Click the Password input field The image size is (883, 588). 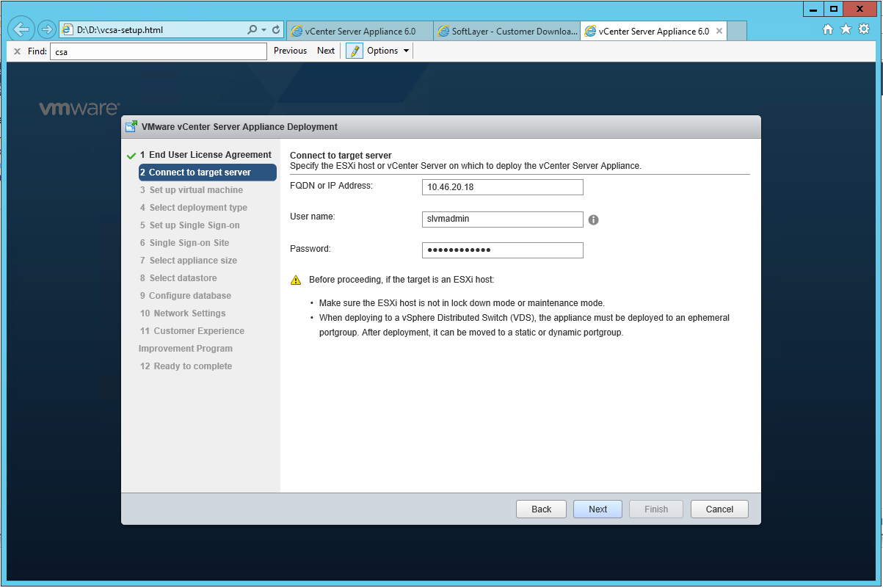502,250
